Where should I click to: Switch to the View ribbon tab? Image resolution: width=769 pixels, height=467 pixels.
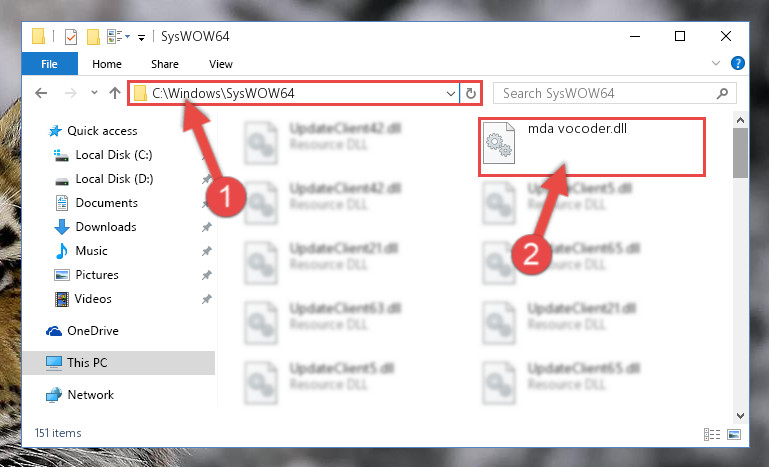click(221, 64)
